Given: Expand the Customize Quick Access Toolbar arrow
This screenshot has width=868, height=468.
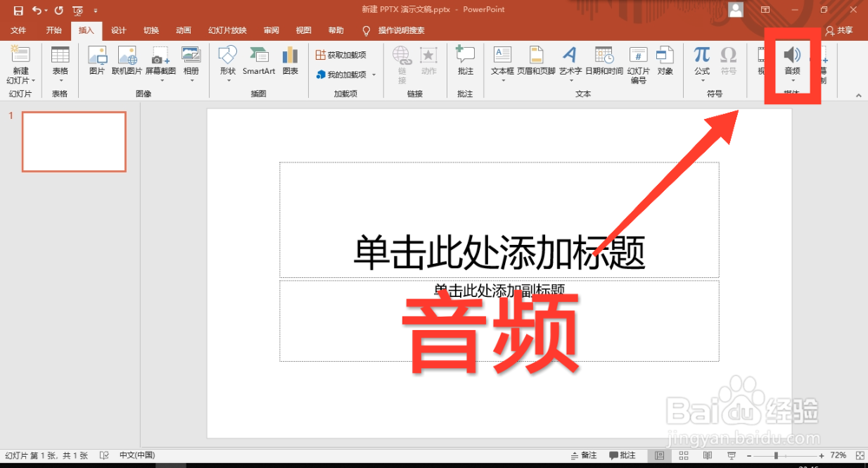Looking at the screenshot, I should tap(95, 10).
